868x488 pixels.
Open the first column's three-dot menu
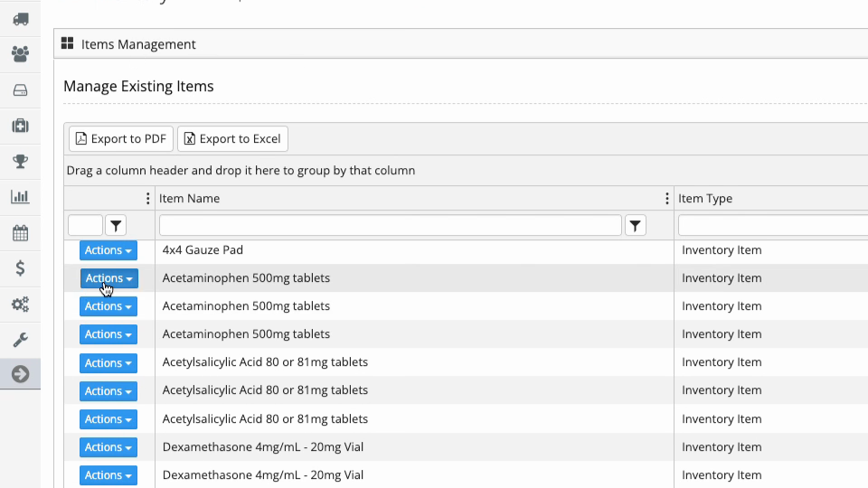(147, 198)
